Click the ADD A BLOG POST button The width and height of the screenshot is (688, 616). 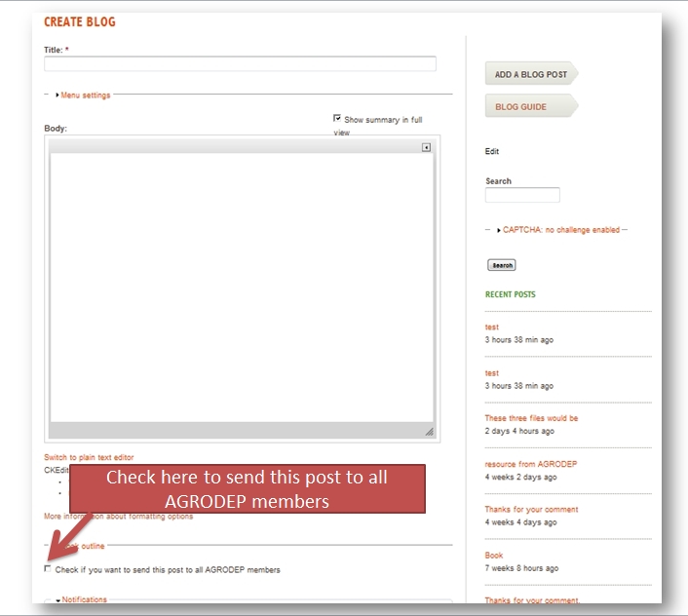531,74
